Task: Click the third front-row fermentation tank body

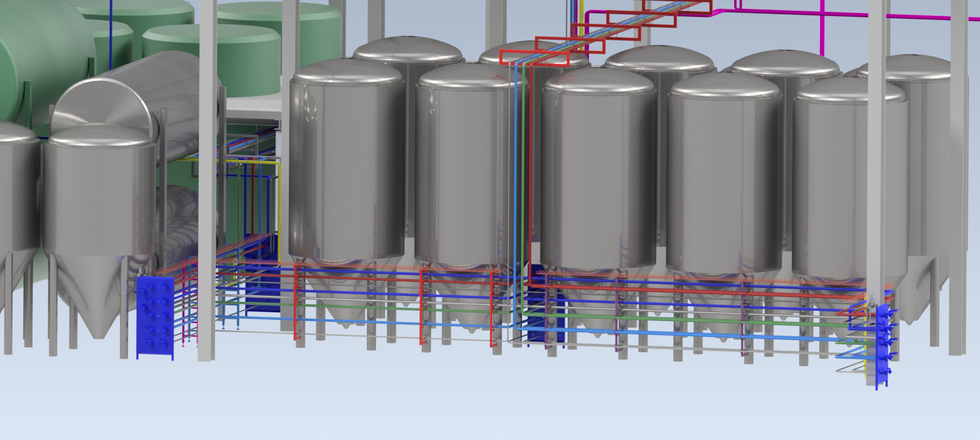Action: (x=597, y=173)
